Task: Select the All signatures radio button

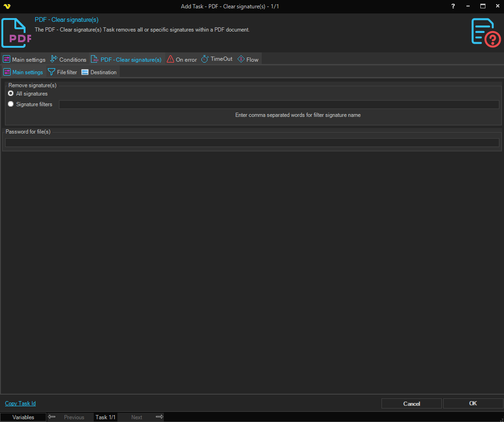Action: coord(11,94)
